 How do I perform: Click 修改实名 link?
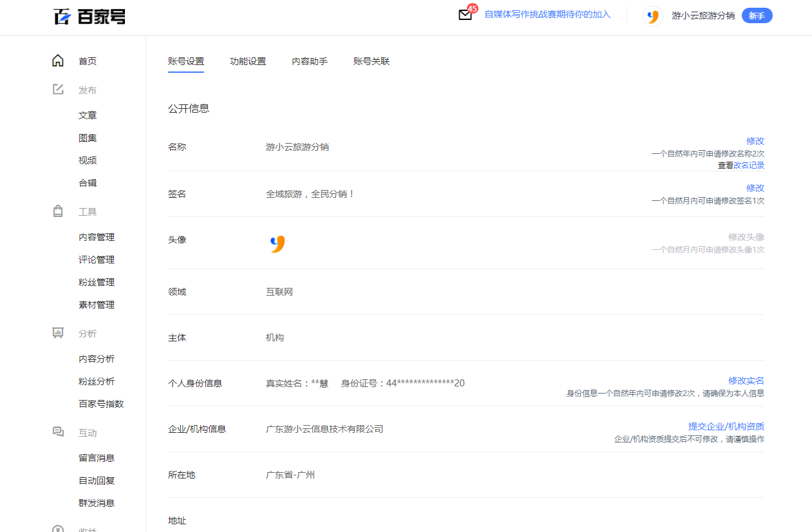click(x=746, y=381)
